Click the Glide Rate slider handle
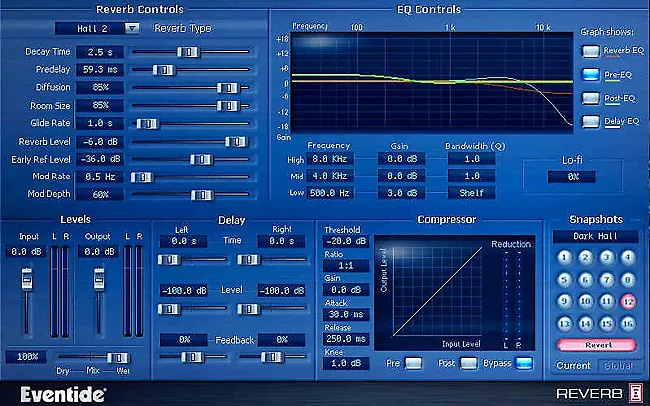 click(x=147, y=124)
